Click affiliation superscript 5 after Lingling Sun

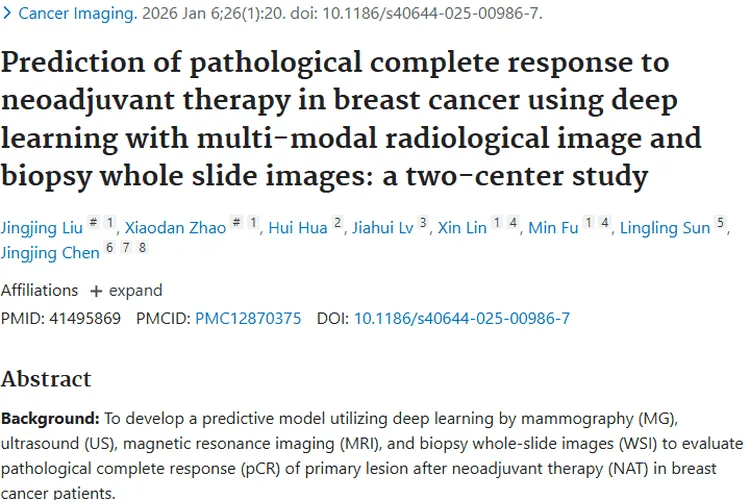pos(720,223)
